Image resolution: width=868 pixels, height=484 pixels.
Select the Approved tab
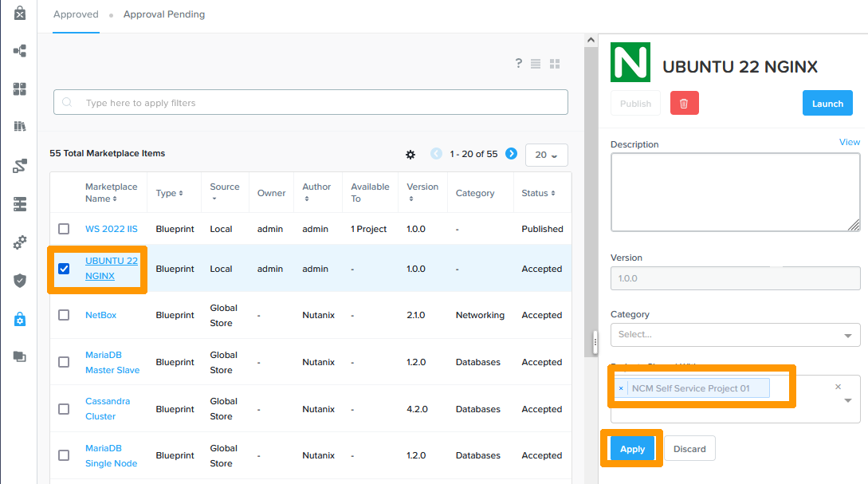point(76,14)
